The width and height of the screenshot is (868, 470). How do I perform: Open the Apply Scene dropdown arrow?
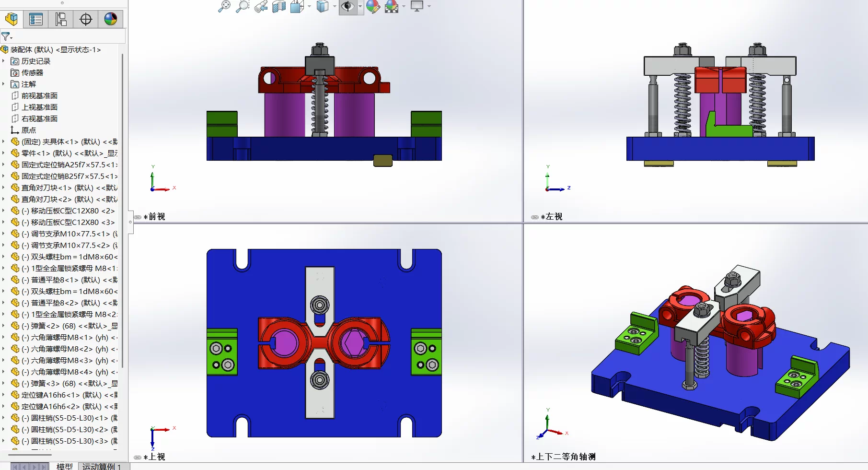[404, 6]
